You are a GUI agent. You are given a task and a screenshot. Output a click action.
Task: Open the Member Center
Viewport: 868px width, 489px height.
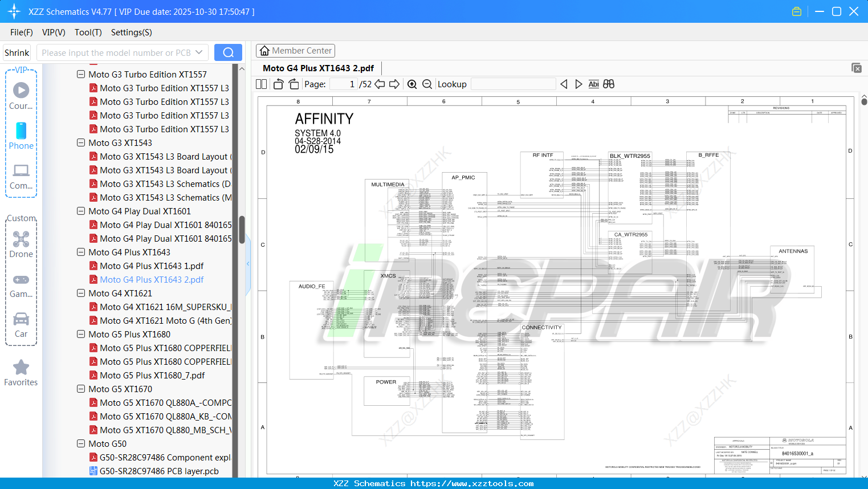click(295, 51)
